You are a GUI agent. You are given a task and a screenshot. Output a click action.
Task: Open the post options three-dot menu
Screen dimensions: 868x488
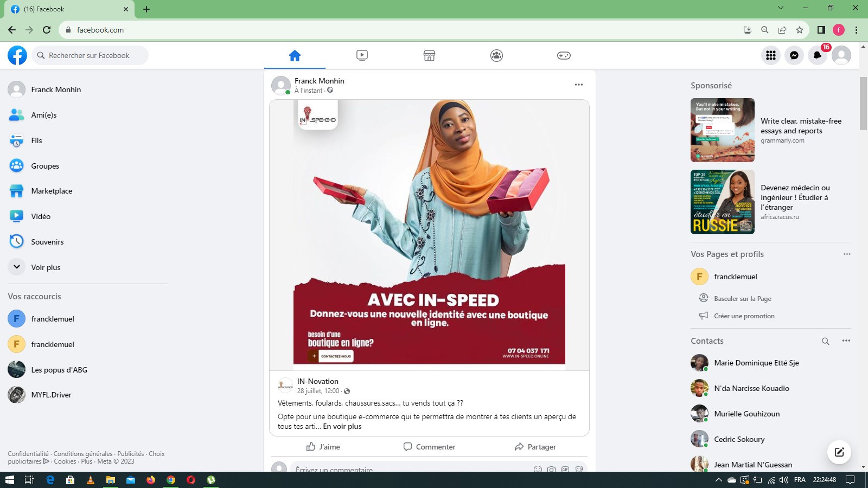579,85
